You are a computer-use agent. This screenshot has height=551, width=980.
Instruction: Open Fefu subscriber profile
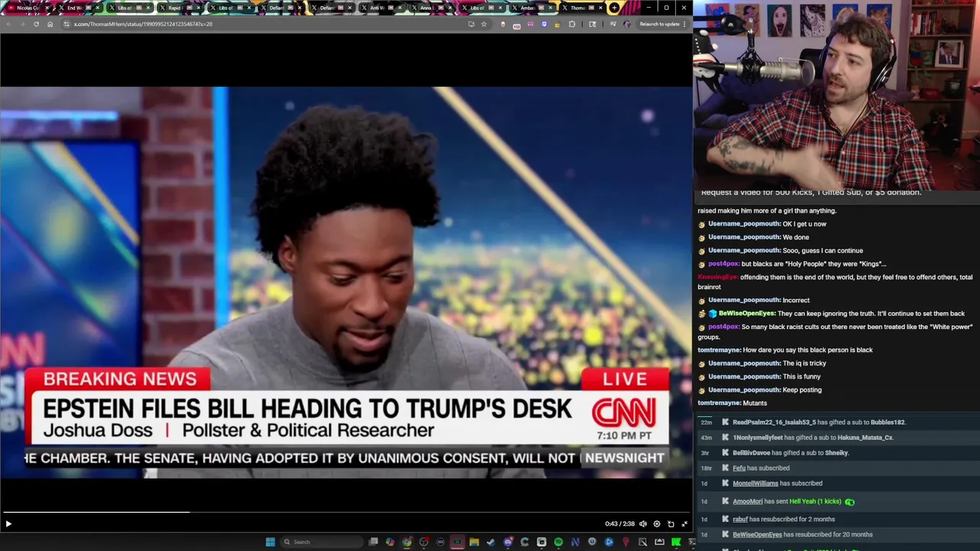pos(739,468)
